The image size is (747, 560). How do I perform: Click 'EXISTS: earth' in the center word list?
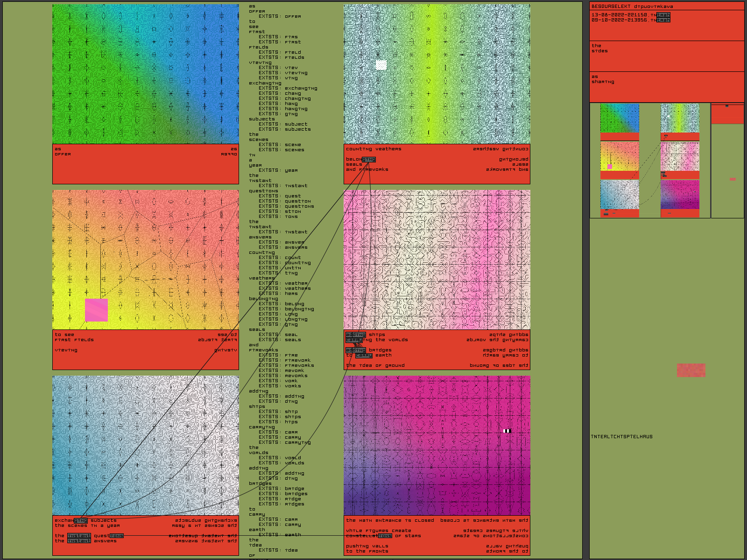pyautogui.click(x=280, y=535)
